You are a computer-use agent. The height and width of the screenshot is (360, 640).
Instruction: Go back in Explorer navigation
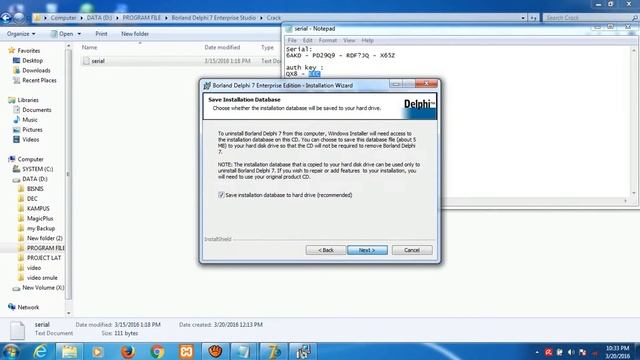point(6,18)
